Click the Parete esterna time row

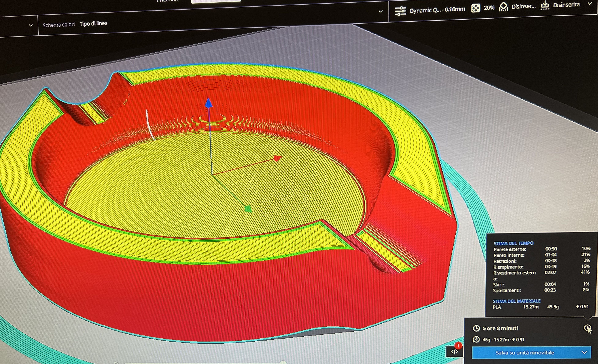point(542,249)
